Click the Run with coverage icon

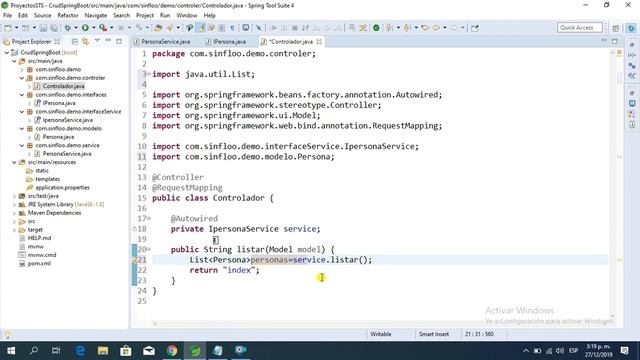[103, 28]
